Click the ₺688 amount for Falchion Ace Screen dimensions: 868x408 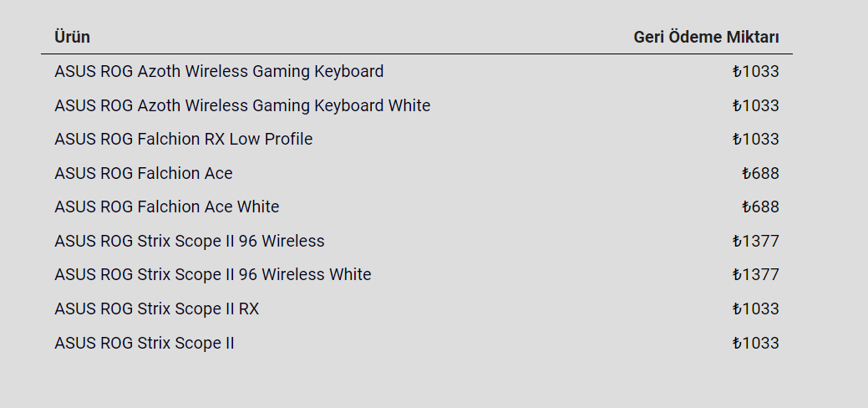(x=760, y=173)
